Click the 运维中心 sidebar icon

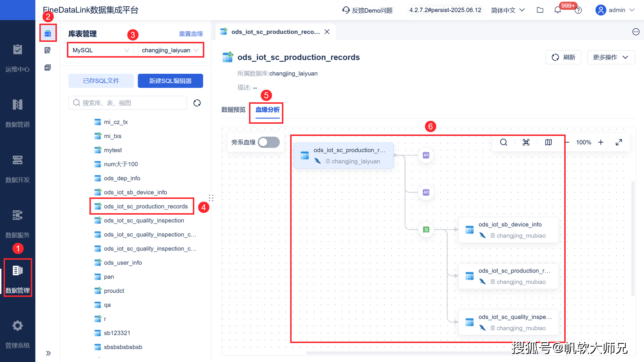click(x=17, y=57)
